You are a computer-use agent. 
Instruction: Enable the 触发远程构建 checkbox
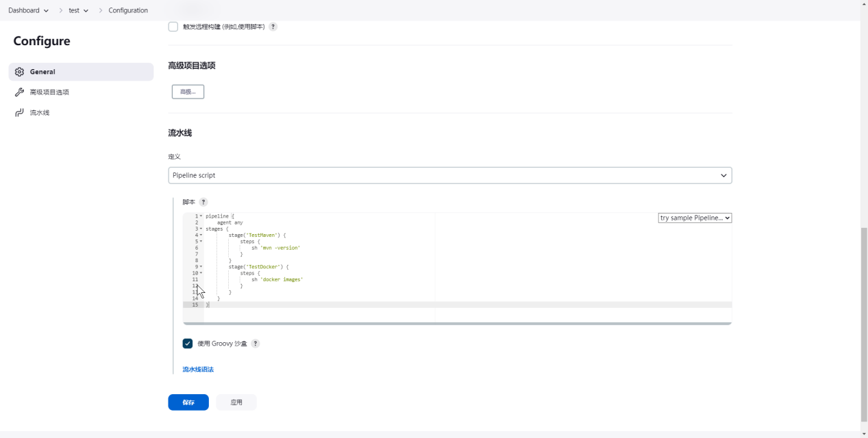coord(173,27)
